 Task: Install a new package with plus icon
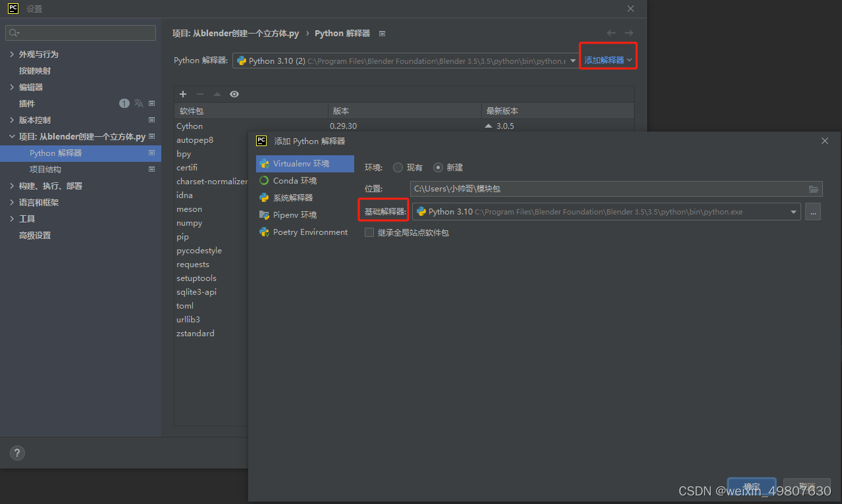pyautogui.click(x=182, y=94)
